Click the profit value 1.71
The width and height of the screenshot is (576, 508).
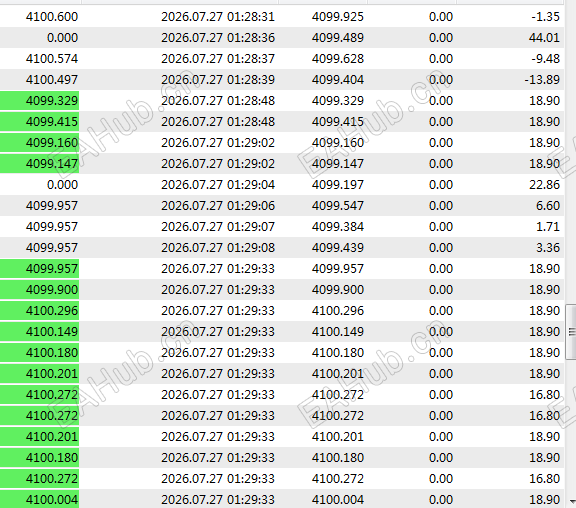(548, 226)
